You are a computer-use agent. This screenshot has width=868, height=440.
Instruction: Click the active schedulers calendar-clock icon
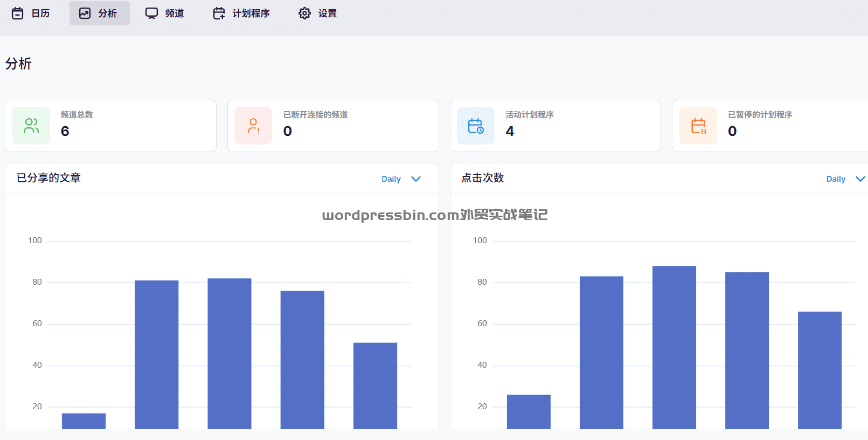tap(476, 126)
